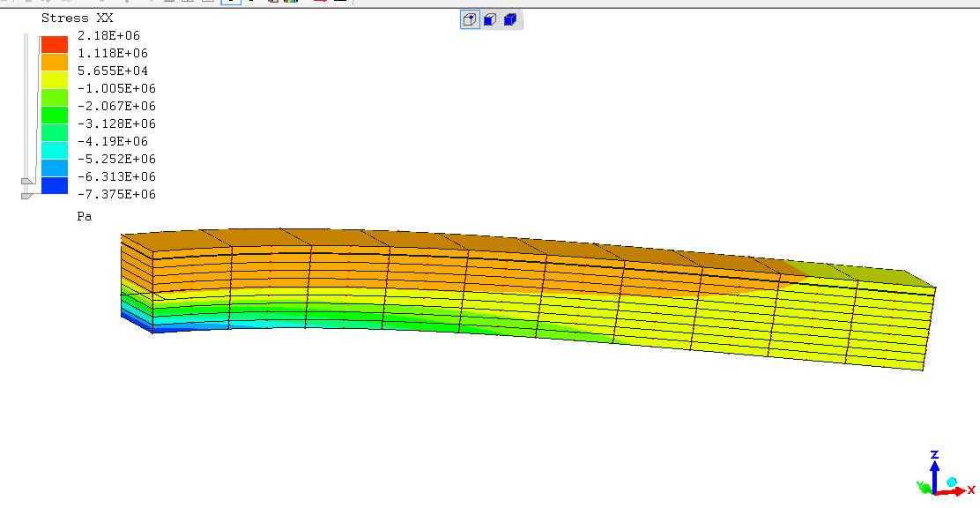Pick the cyan legend swatch for -4.19E+06
980x508 pixels.
(55, 150)
